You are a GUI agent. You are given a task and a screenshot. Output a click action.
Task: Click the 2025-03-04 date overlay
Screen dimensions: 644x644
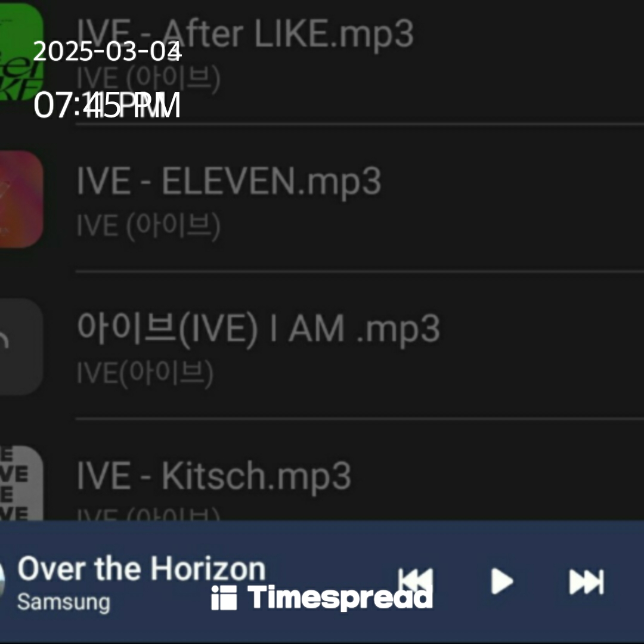click(x=107, y=51)
